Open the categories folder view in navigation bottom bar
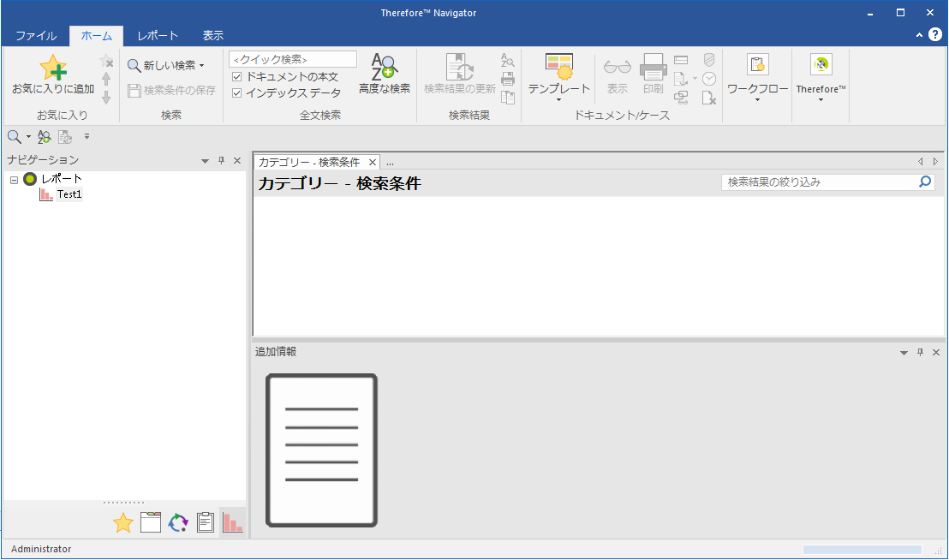Screen dimensions: 949x560 click(x=151, y=522)
